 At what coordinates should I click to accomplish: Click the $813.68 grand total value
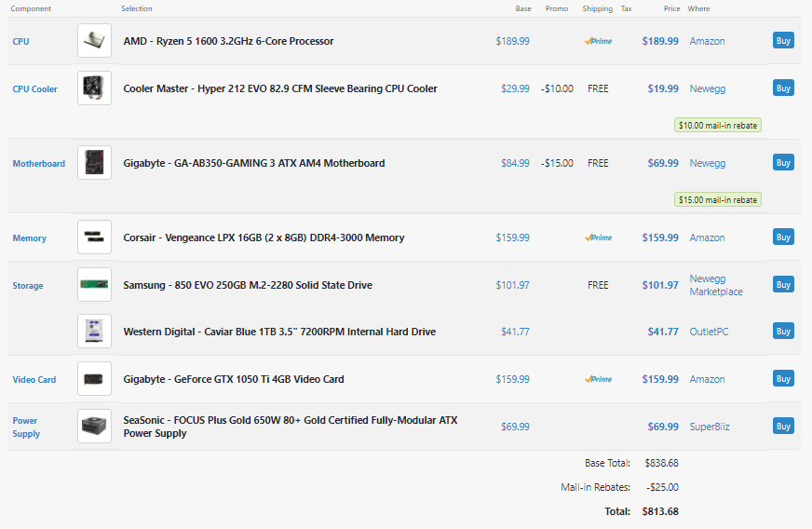point(660,512)
